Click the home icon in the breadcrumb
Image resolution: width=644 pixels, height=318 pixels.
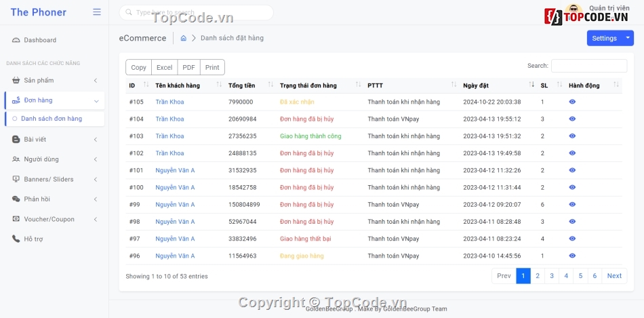(183, 38)
